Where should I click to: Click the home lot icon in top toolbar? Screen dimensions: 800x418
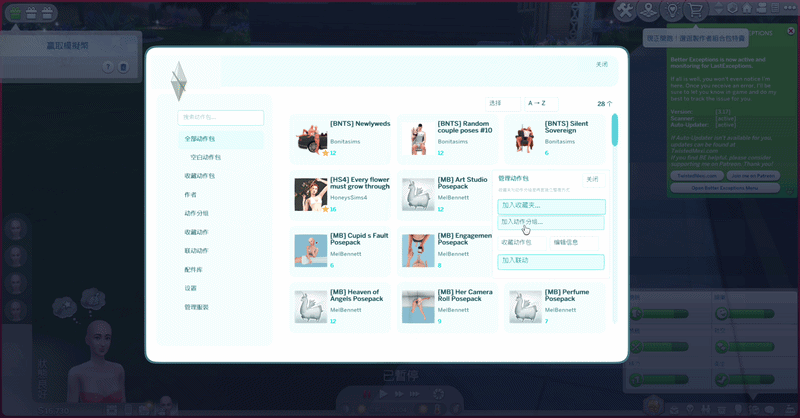746,8
